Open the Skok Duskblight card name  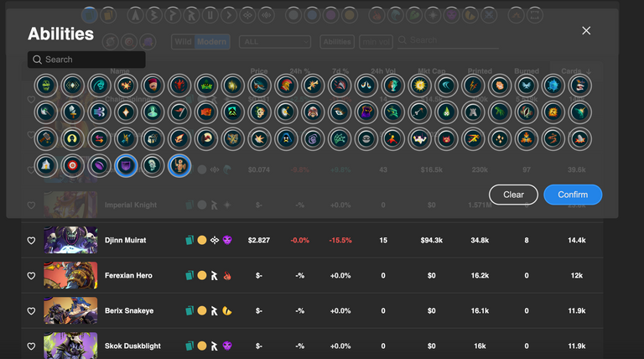pos(132,346)
